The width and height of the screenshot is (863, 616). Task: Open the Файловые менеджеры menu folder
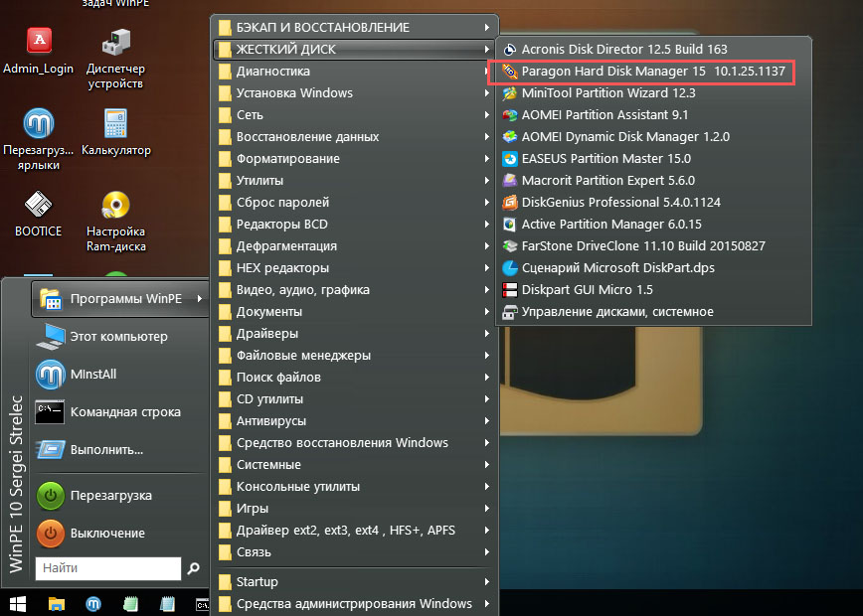[x=354, y=356]
